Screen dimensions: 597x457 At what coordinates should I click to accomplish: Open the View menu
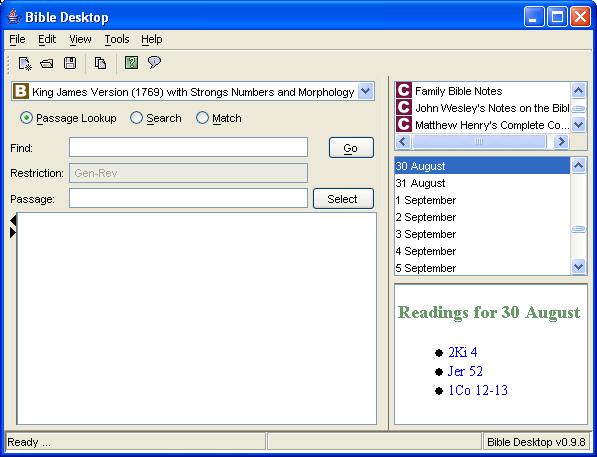pyautogui.click(x=80, y=39)
